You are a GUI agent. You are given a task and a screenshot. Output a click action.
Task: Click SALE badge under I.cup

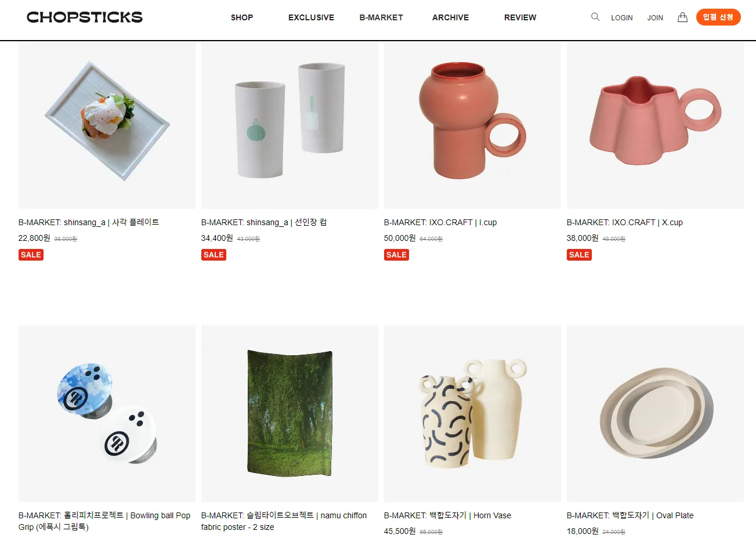point(396,255)
